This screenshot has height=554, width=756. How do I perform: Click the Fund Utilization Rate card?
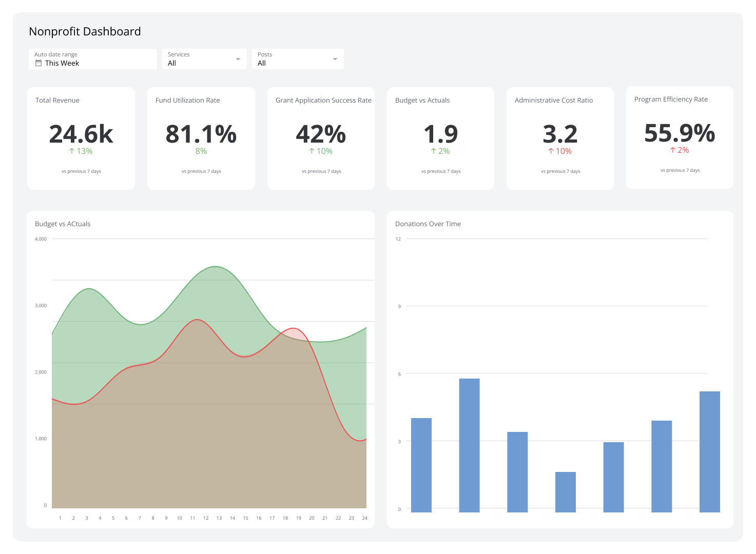click(x=201, y=137)
